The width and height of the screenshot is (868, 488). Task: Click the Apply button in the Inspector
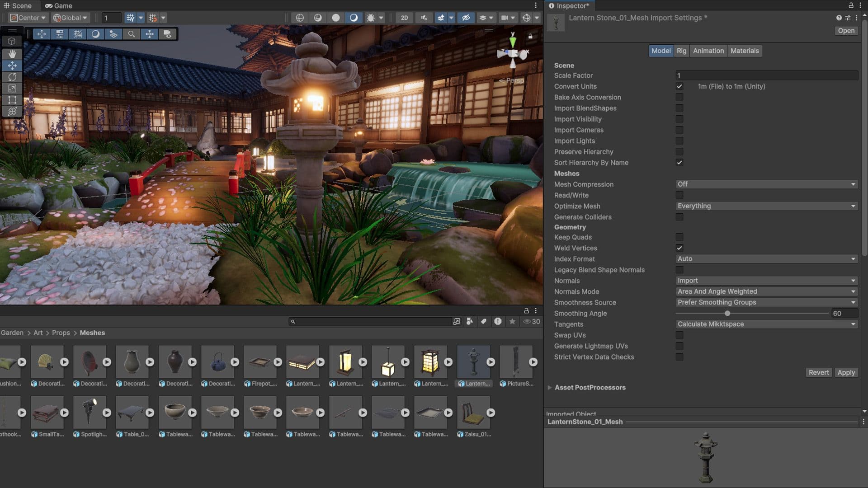[846, 372]
